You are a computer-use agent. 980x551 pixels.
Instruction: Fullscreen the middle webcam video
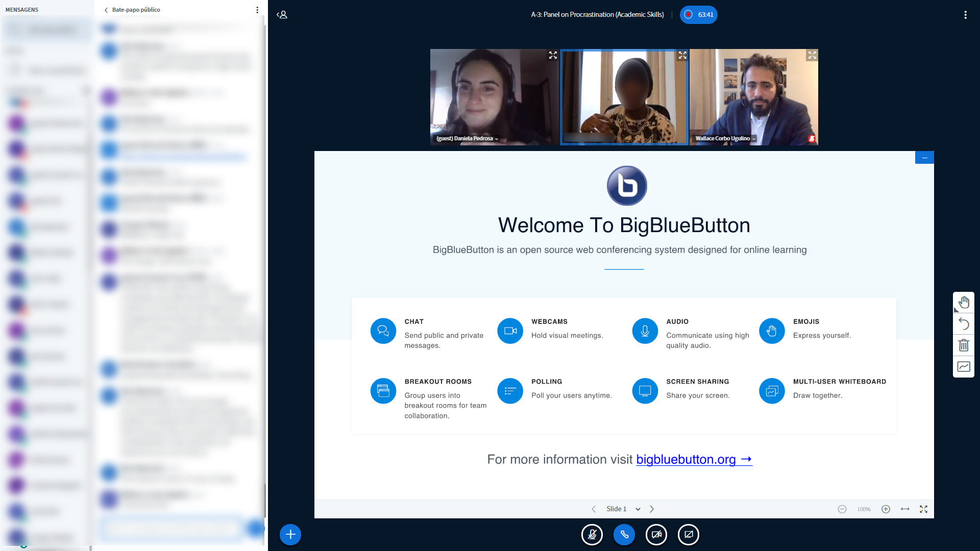pyautogui.click(x=682, y=55)
